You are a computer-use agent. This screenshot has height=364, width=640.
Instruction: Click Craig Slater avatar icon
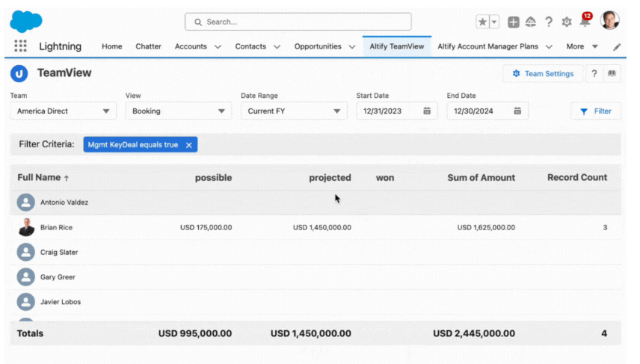(x=25, y=252)
